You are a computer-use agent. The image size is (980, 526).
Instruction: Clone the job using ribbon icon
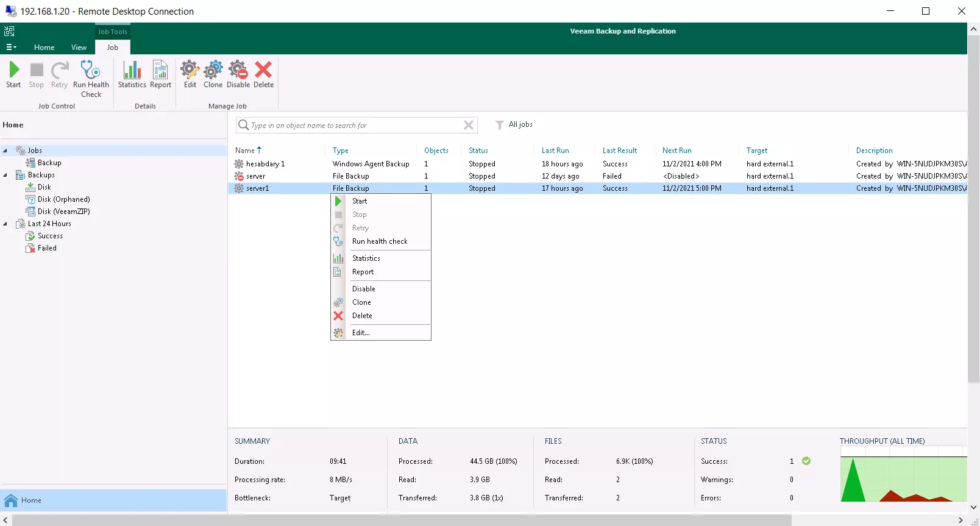(213, 74)
